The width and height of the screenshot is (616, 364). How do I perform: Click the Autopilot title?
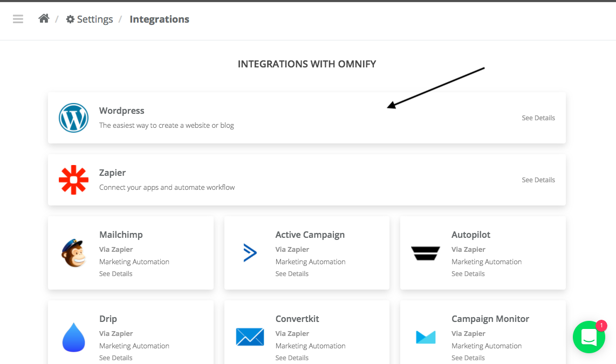click(471, 235)
